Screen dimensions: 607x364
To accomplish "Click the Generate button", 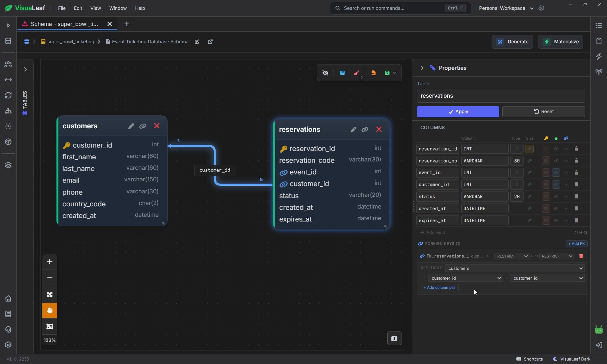I will coord(512,42).
